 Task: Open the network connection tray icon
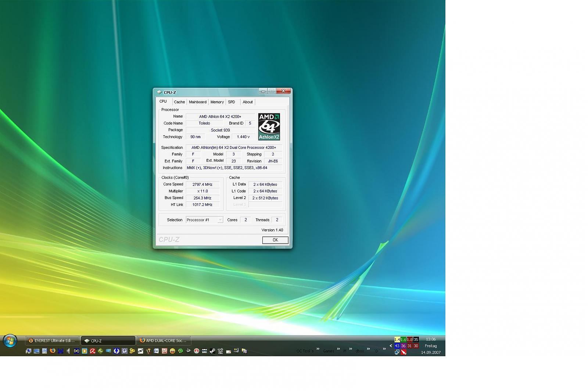pos(397,352)
